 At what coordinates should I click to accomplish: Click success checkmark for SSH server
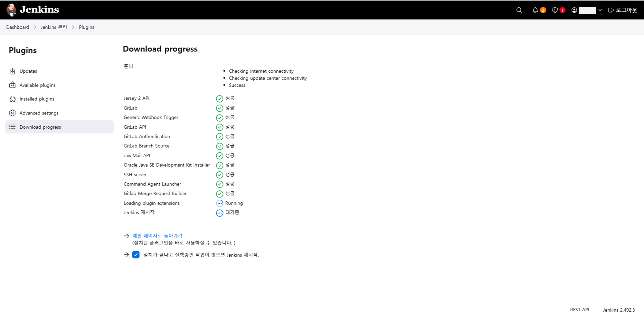220,175
